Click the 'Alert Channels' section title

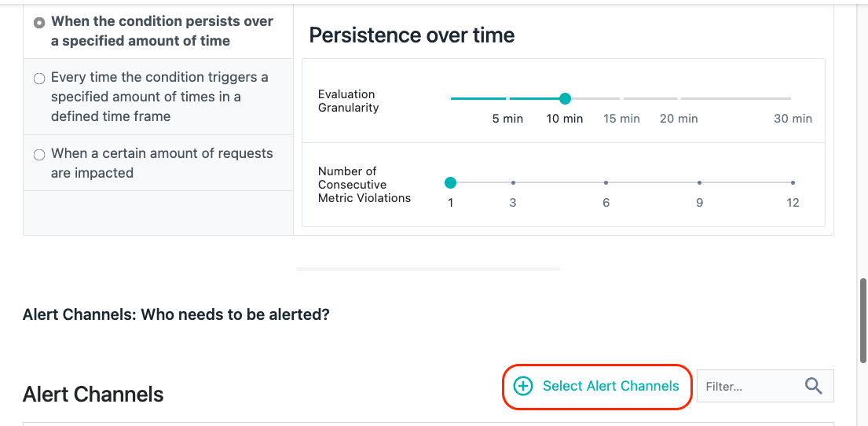(93, 395)
